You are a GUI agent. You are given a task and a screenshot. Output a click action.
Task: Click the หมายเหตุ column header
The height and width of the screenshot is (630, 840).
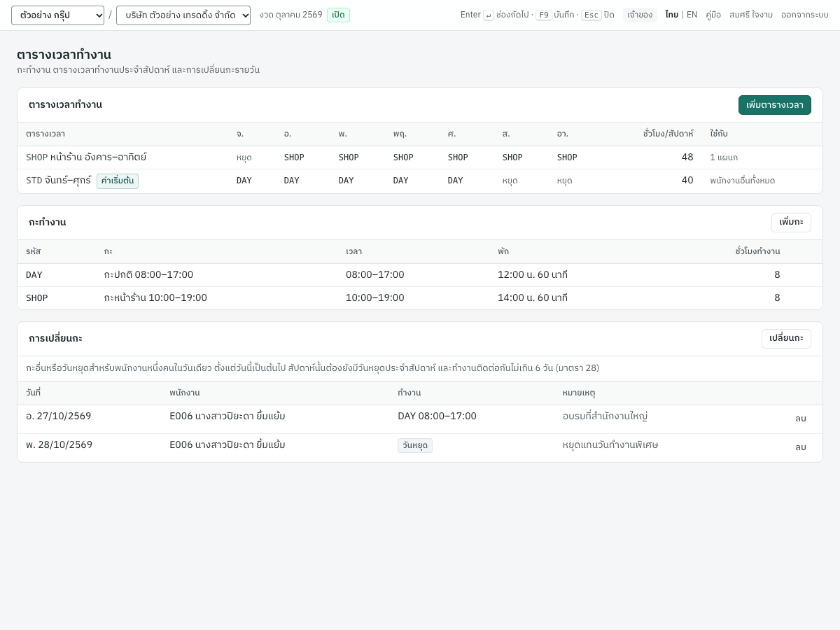point(579,393)
